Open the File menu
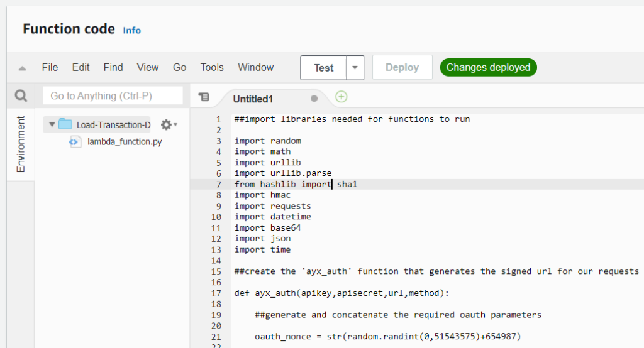Image resolution: width=644 pixels, height=348 pixels. [50, 67]
